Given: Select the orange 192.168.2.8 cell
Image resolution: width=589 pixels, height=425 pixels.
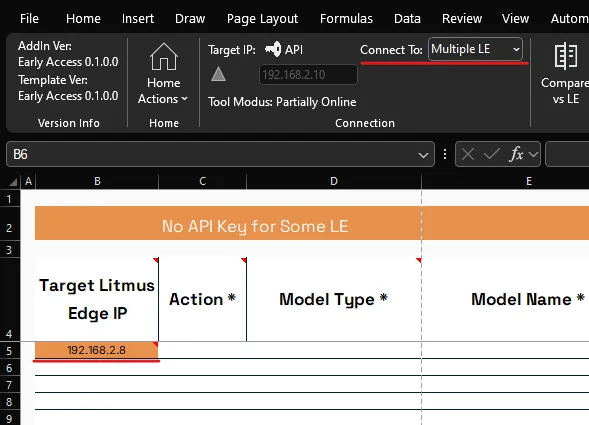Looking at the screenshot, I should [97, 350].
